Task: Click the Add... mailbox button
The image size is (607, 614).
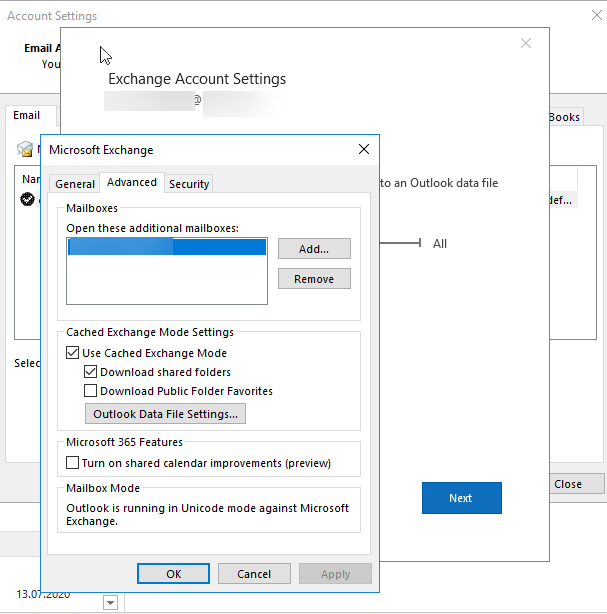Action: pos(314,249)
